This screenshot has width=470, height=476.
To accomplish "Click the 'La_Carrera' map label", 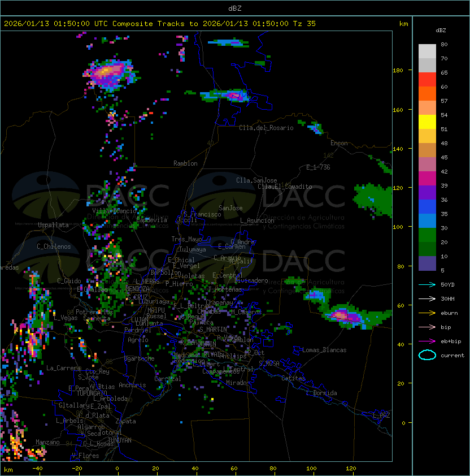I will (63, 368).
